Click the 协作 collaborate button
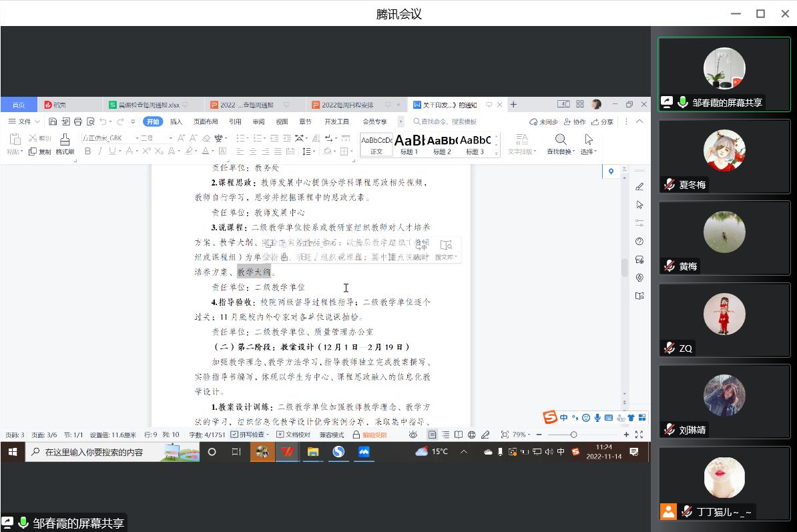797x532 pixels. click(x=575, y=121)
